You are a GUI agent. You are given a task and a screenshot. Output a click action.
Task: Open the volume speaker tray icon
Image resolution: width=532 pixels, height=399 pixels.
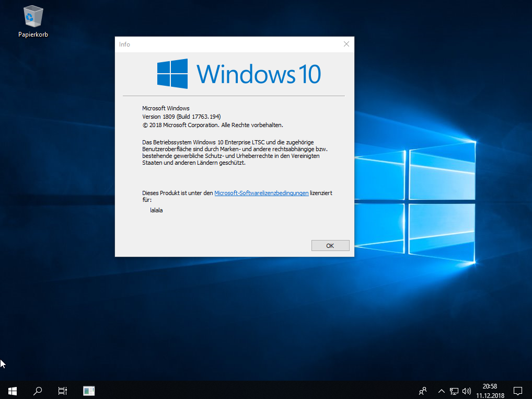(467, 391)
